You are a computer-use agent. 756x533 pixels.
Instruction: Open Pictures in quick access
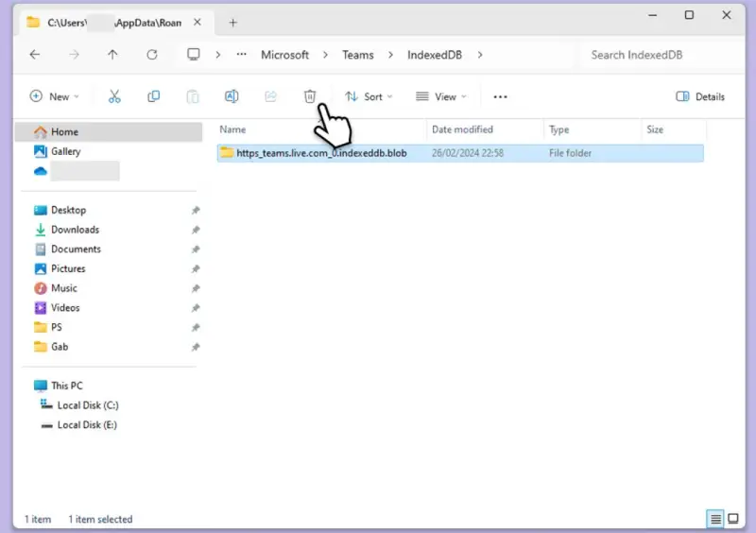coord(68,268)
